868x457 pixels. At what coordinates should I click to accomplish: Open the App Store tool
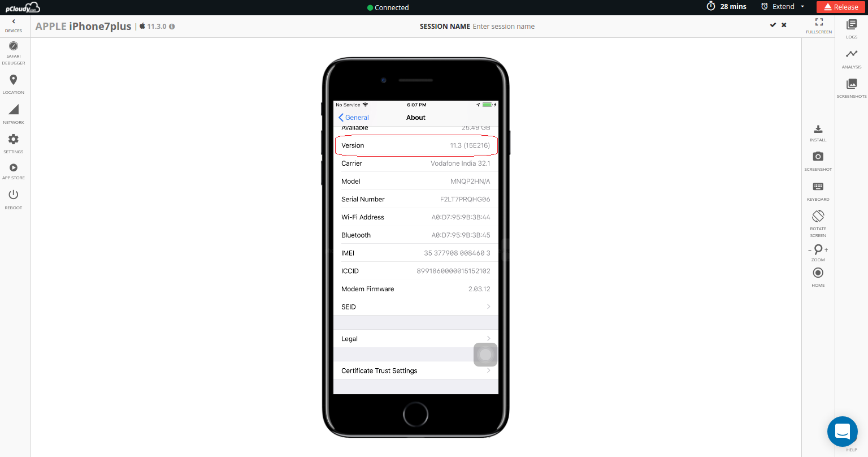pos(14,171)
